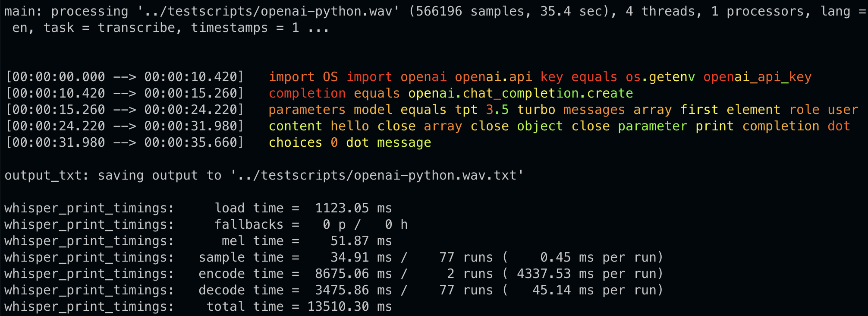Click 'openai.chat_completion.create' text
Viewport: 868px width, 316px height.
pos(521,94)
